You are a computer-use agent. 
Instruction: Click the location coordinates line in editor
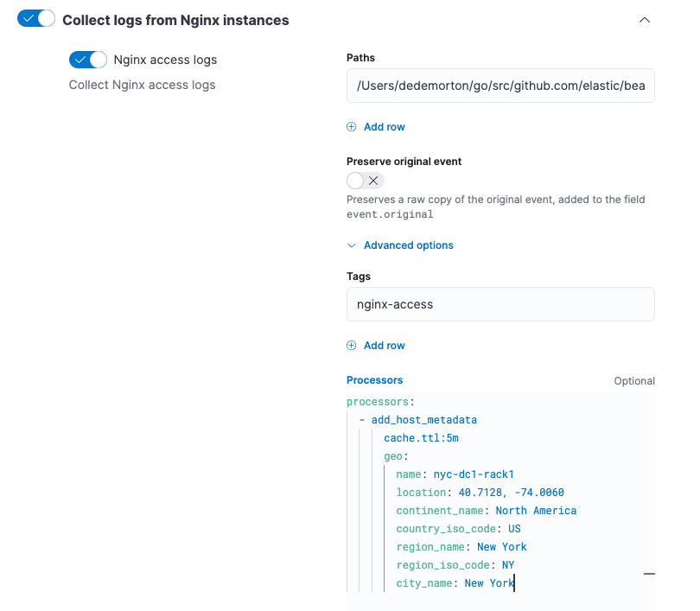480,493
